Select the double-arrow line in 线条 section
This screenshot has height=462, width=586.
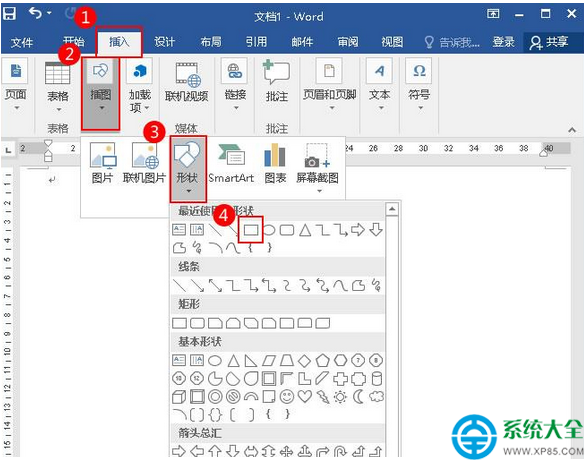coord(215,285)
